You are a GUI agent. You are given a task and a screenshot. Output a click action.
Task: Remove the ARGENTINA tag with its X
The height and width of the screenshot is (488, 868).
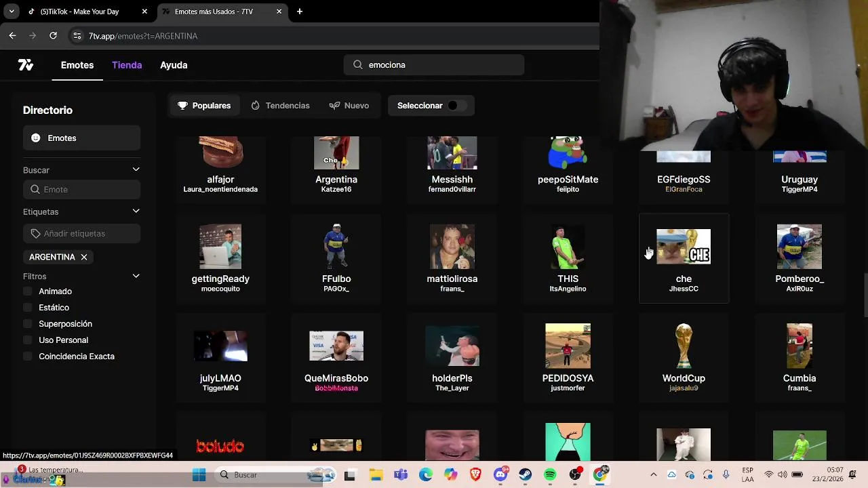click(x=84, y=258)
